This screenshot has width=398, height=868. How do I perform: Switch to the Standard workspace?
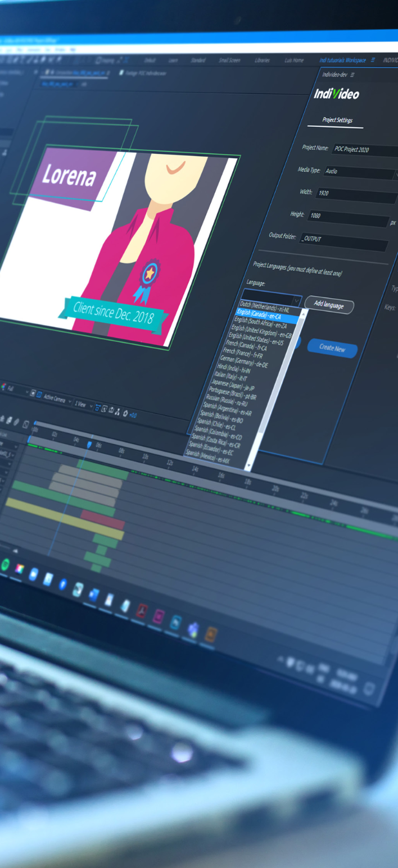198,60
